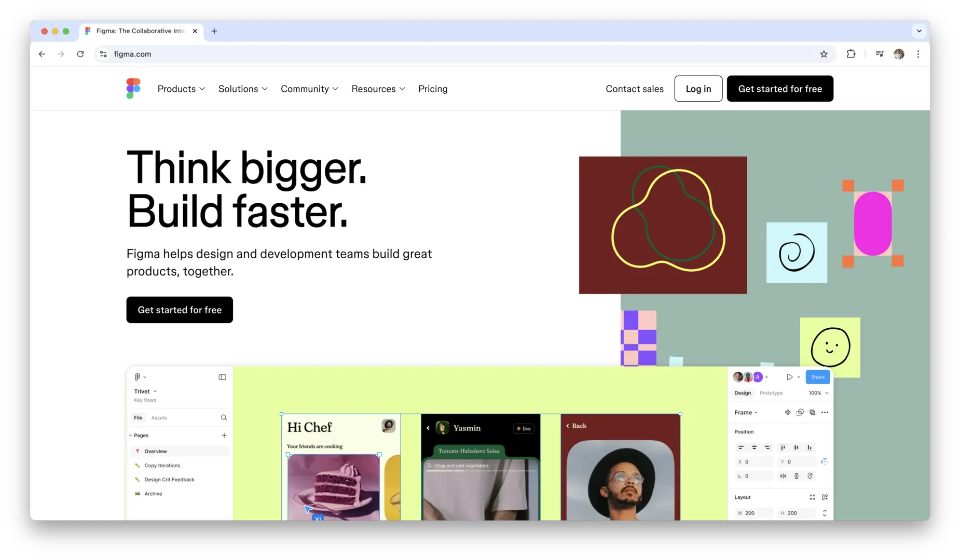Viewport: 960px width, 560px height.
Task: Collapse the Pages section chevron
Action: (x=130, y=436)
